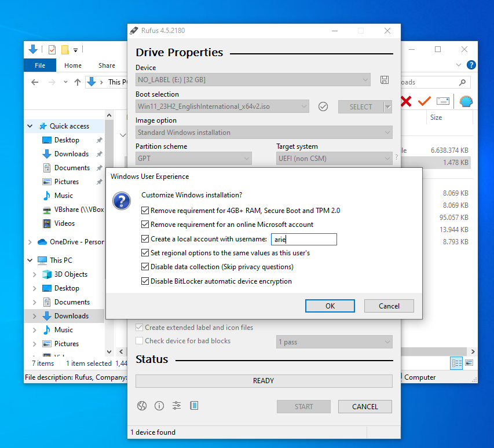Click the Target system help question mark

tap(396, 157)
